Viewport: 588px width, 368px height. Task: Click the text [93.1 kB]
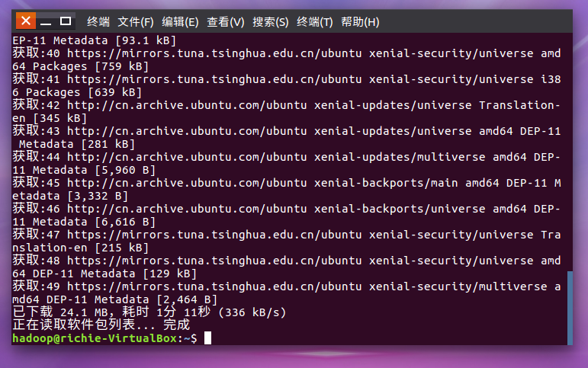[x=146, y=40]
